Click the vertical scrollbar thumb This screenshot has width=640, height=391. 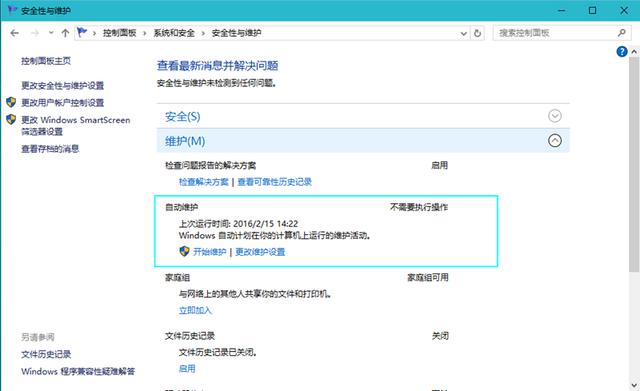pos(634,164)
